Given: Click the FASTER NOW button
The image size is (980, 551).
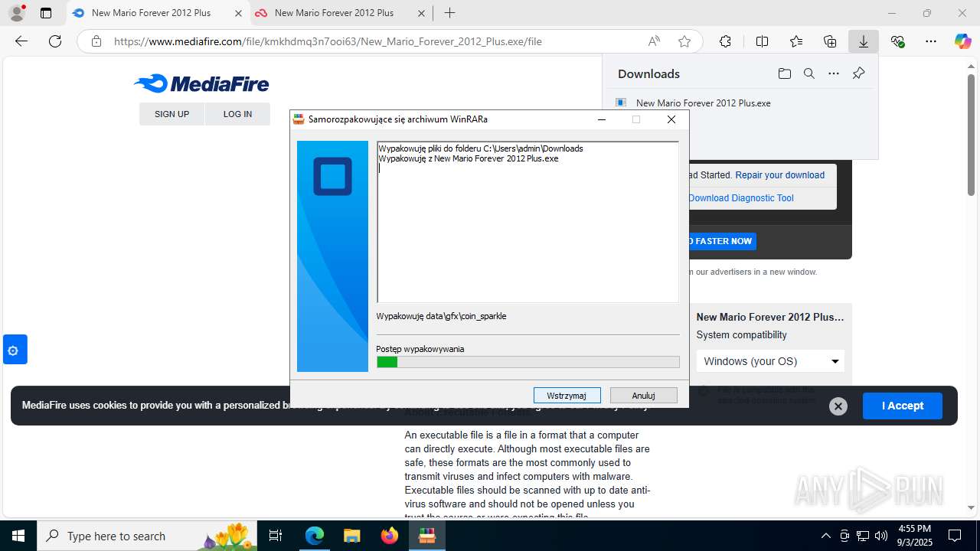Looking at the screenshot, I should 721,241.
